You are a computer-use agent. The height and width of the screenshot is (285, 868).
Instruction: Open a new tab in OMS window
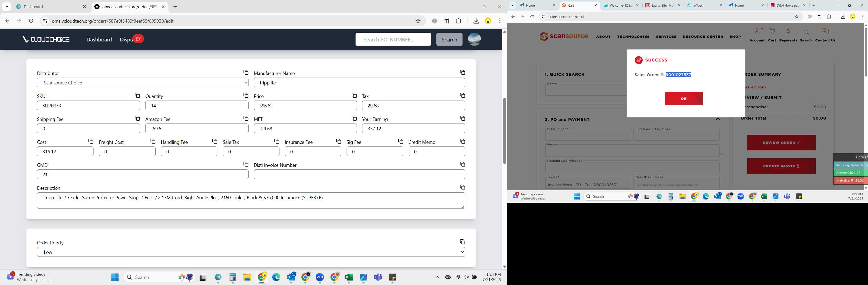175,7
